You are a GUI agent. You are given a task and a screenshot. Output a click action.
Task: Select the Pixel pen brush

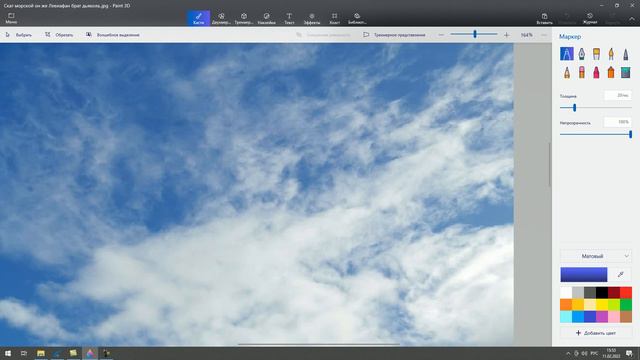(625, 53)
